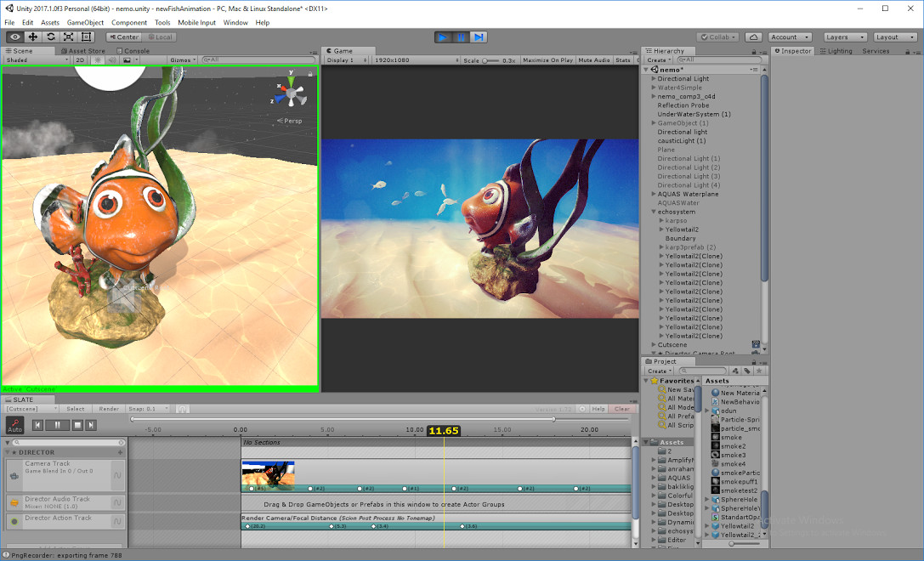The height and width of the screenshot is (561, 924).
Task: Click the Slate pause button
Action: (x=57, y=425)
